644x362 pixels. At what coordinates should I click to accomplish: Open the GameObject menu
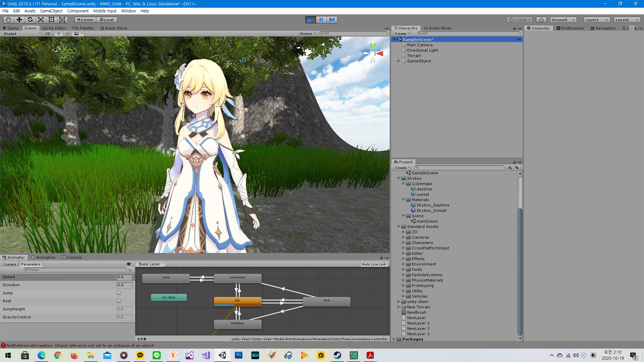point(51,11)
